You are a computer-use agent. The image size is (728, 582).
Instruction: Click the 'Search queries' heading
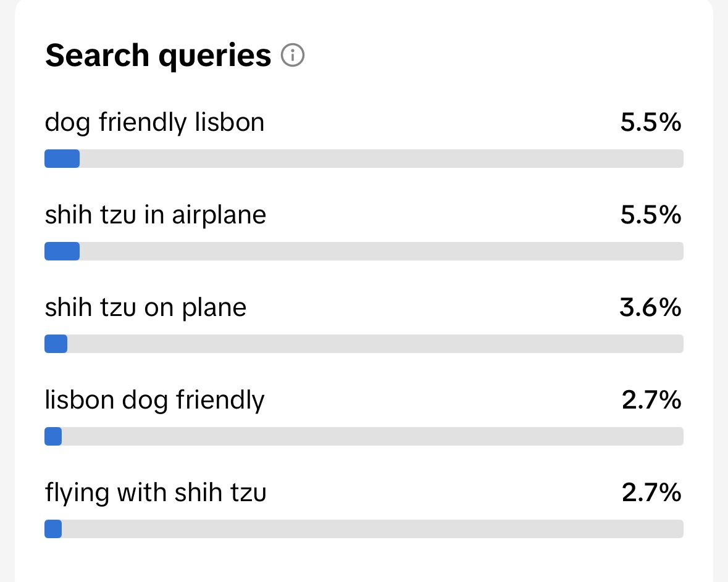158,56
